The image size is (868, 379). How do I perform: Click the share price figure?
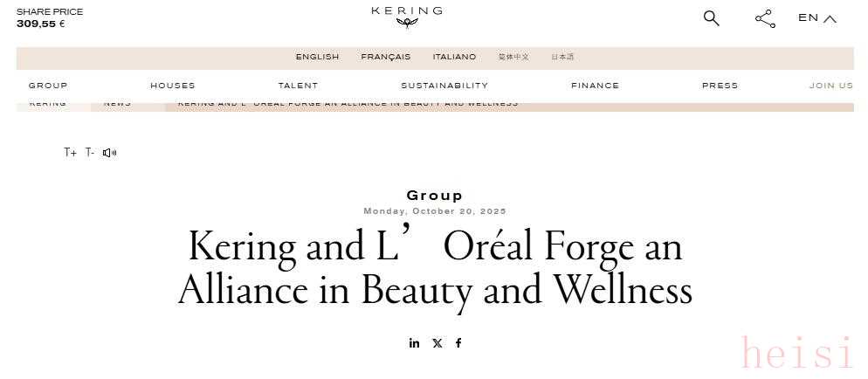click(x=41, y=24)
